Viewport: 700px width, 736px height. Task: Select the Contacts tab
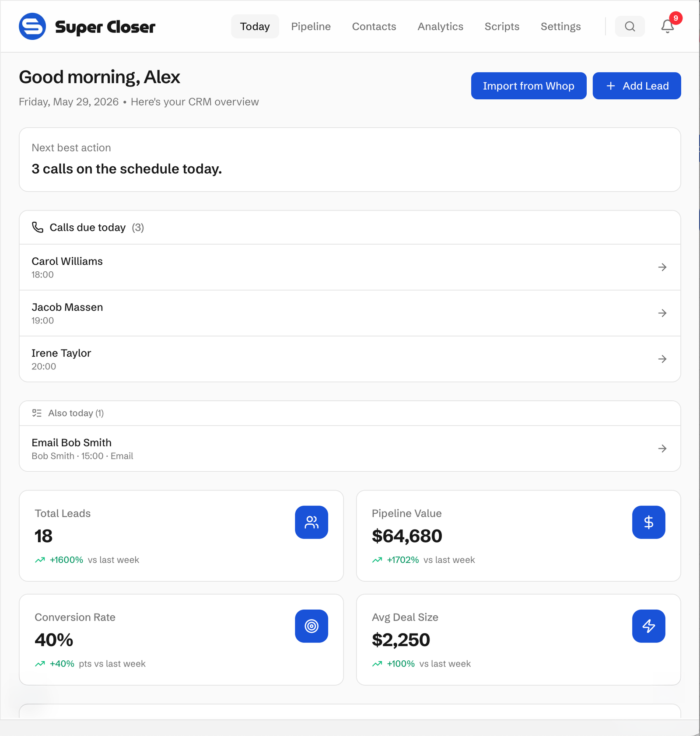tap(374, 26)
